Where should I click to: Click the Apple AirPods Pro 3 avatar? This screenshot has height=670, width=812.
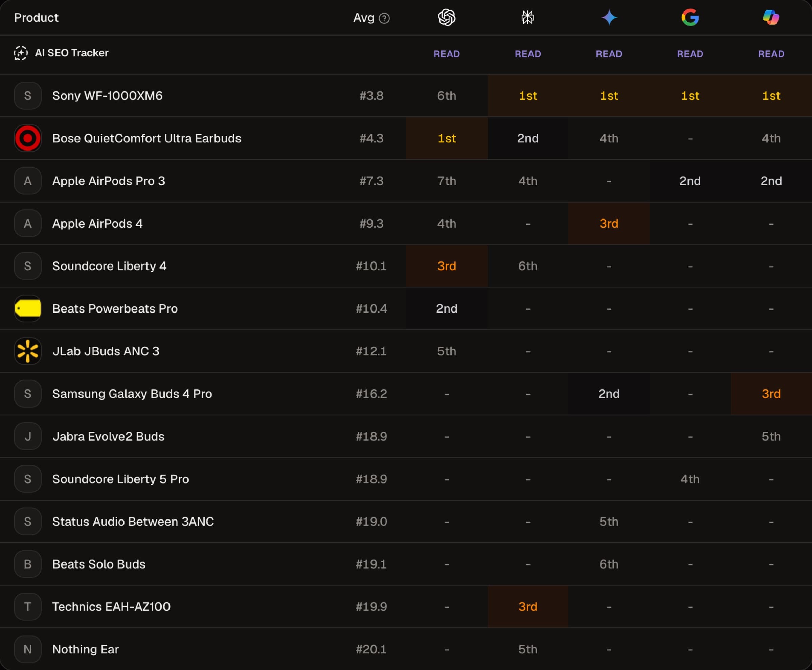28,181
